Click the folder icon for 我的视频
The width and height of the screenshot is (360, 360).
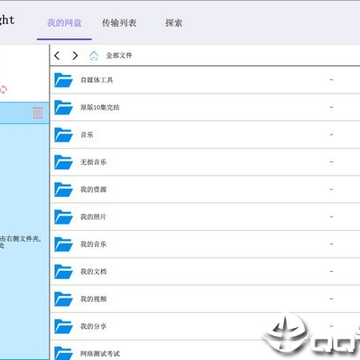tap(63, 299)
